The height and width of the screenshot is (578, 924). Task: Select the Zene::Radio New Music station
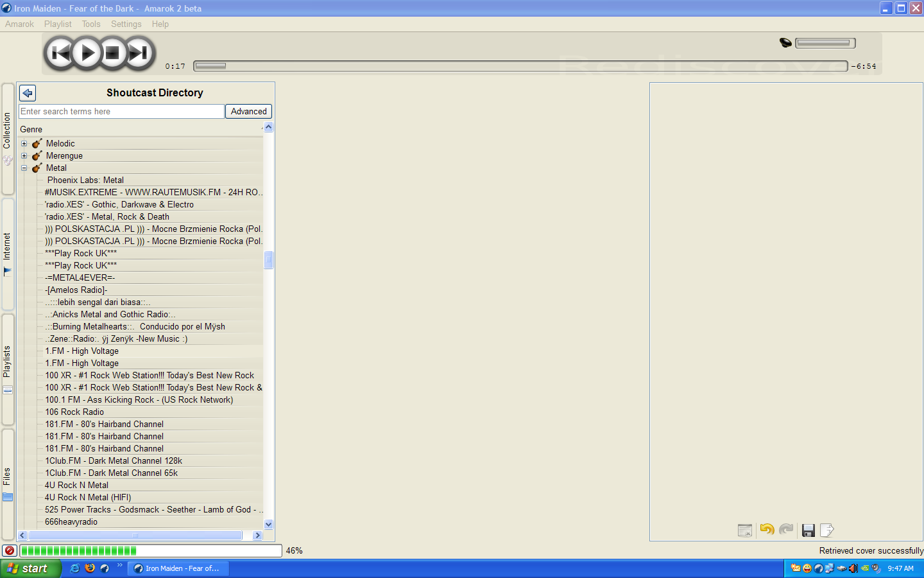(x=116, y=338)
